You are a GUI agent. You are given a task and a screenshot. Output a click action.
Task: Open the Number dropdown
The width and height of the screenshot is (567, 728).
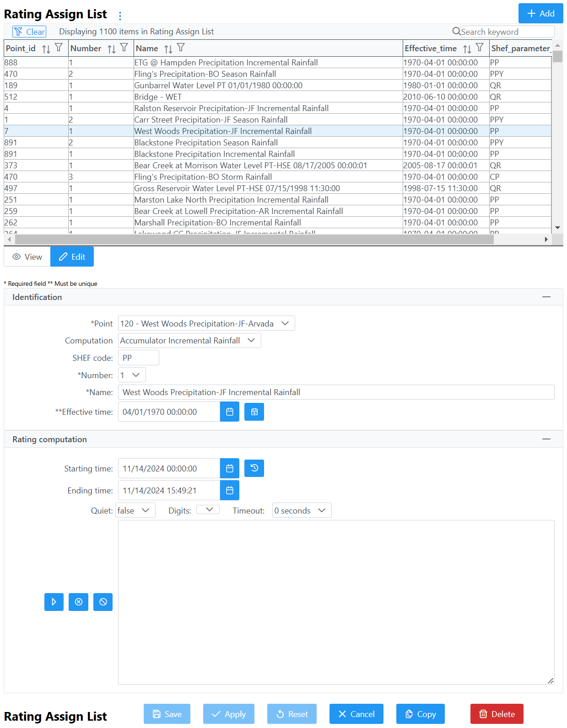[x=132, y=375]
